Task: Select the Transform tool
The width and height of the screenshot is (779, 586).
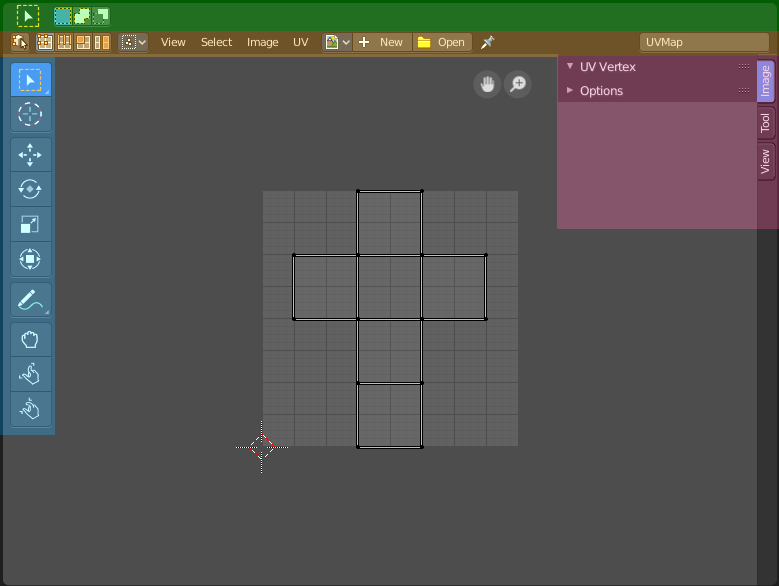Action: (x=31, y=259)
